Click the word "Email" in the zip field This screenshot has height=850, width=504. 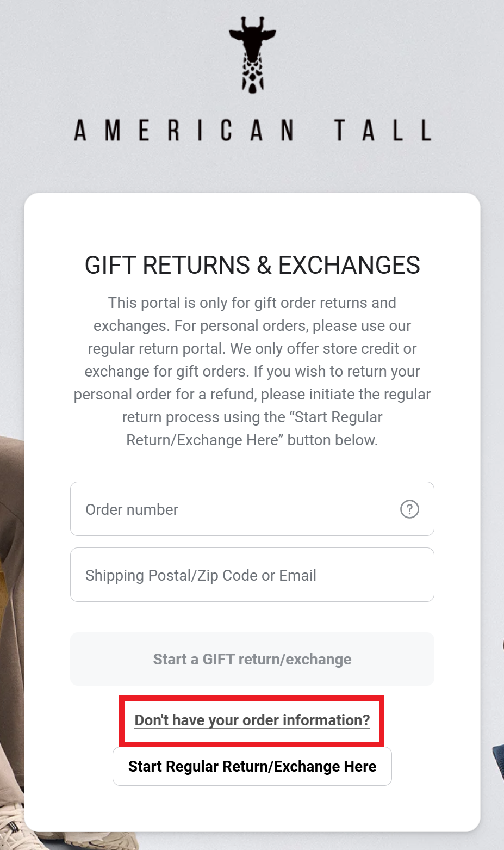point(297,575)
